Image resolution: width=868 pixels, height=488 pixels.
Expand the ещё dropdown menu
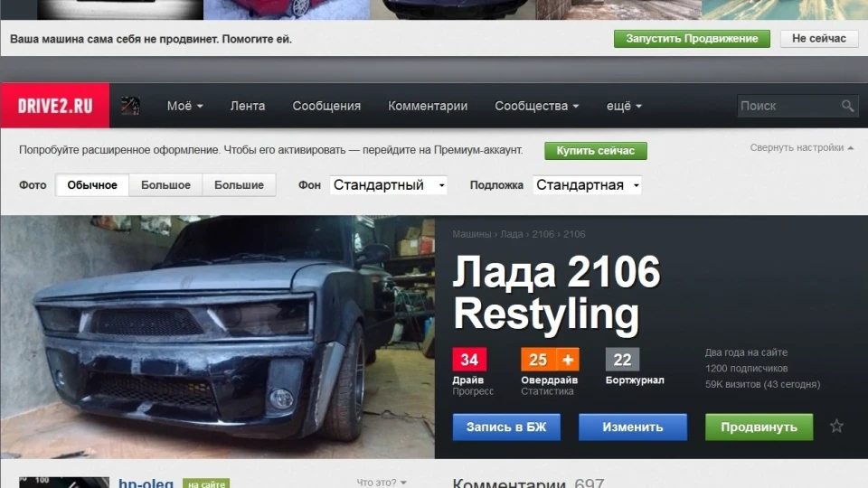624,106
